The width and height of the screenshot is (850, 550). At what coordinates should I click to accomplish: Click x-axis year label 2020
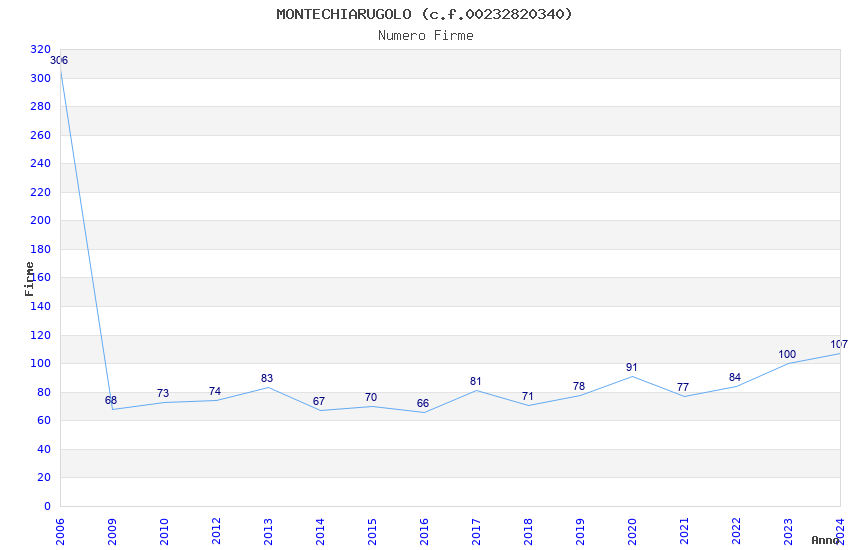click(x=632, y=532)
